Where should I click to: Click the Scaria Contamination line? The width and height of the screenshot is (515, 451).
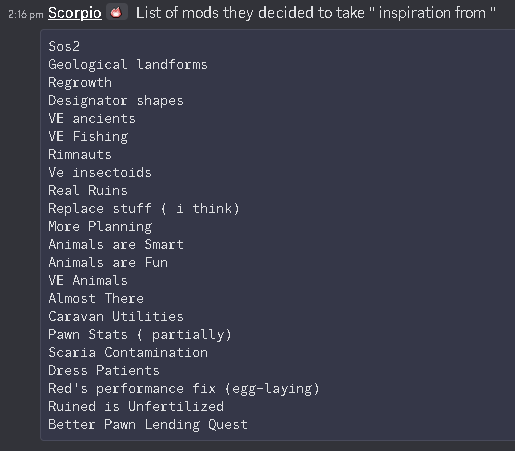[128, 352]
